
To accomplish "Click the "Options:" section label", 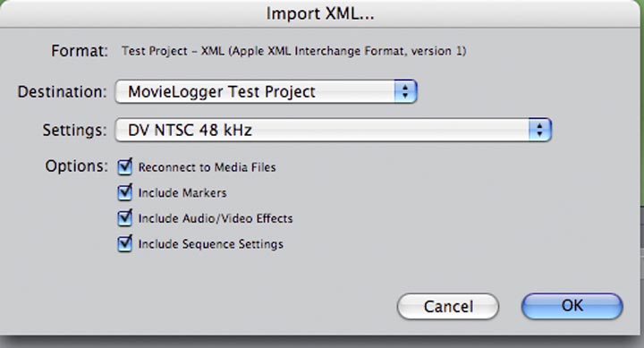I will tap(76, 166).
